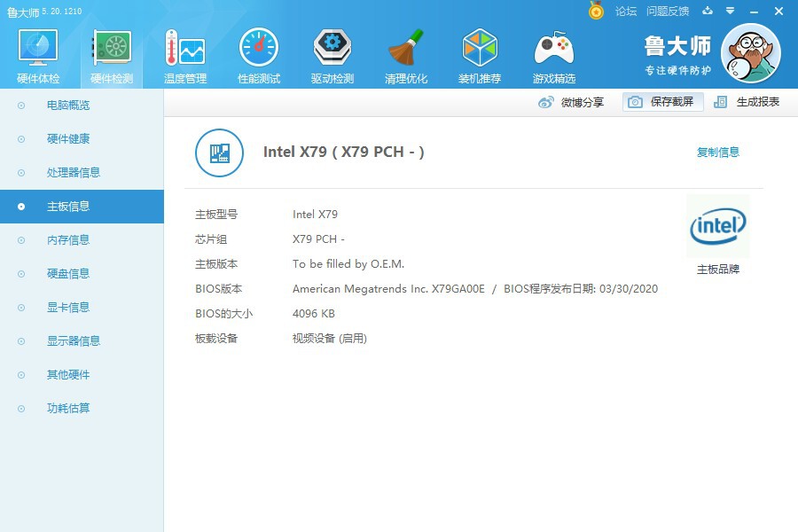Open 问题反馈 feedback link
Screen dimensions: 798x532
pos(668,12)
